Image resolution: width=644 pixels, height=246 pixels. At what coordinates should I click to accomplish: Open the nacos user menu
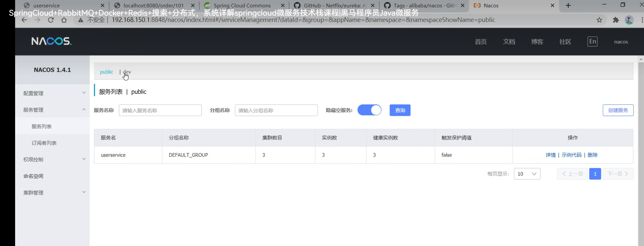pos(621,42)
